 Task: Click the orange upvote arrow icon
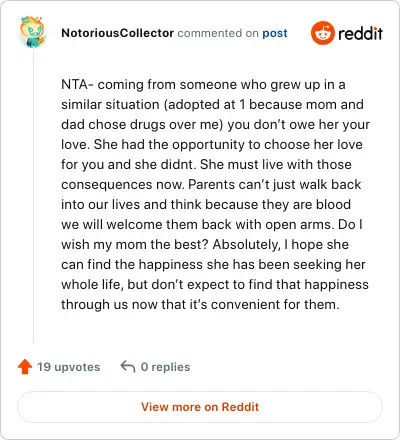25,367
